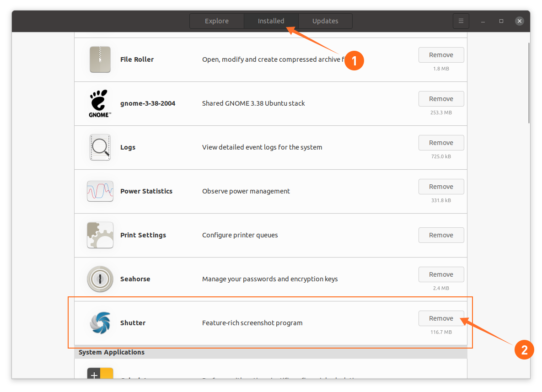Select the File Roller name label
542x392 pixels.
137,59
